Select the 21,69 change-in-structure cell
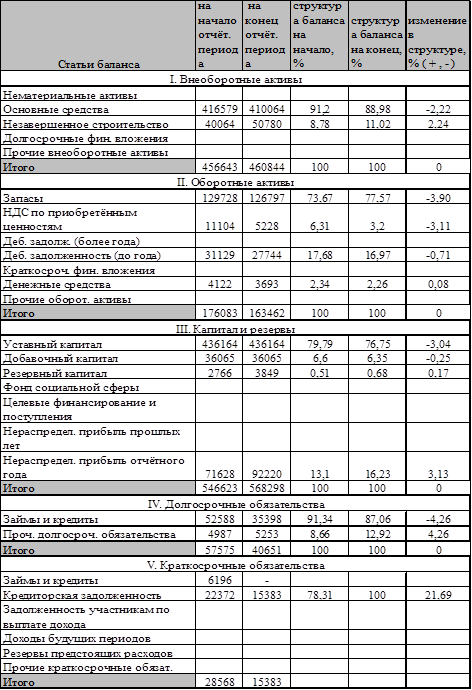 (438, 595)
